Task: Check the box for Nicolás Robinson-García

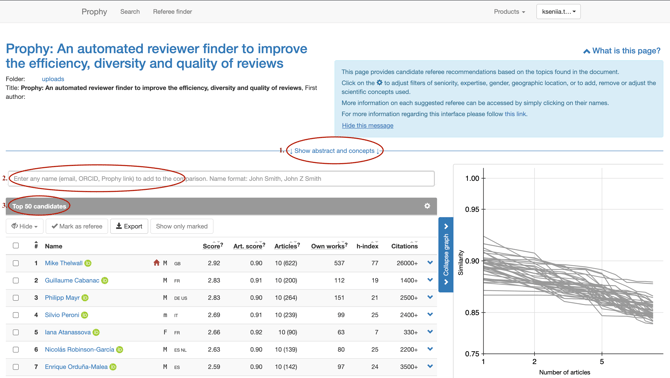Action: coord(16,349)
